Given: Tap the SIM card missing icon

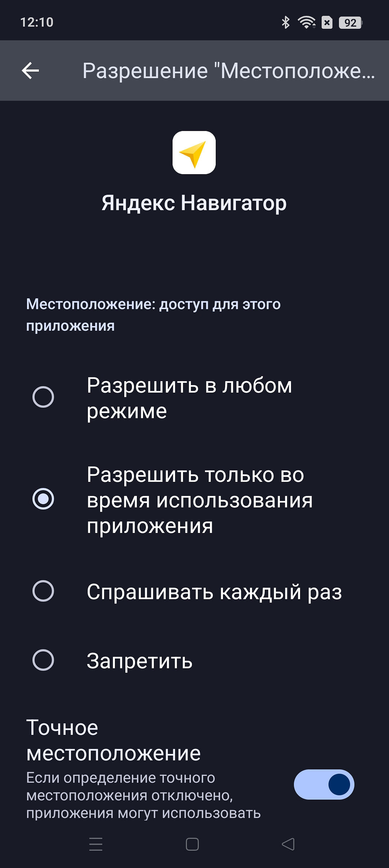Looking at the screenshot, I should [x=327, y=22].
